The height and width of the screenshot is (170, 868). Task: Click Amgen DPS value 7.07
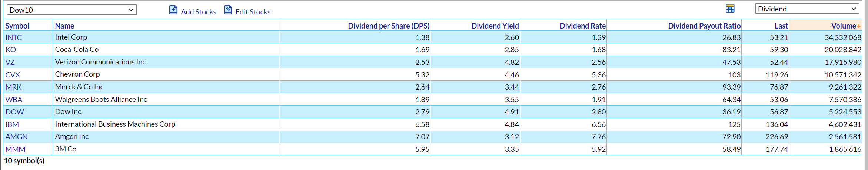tap(422, 137)
